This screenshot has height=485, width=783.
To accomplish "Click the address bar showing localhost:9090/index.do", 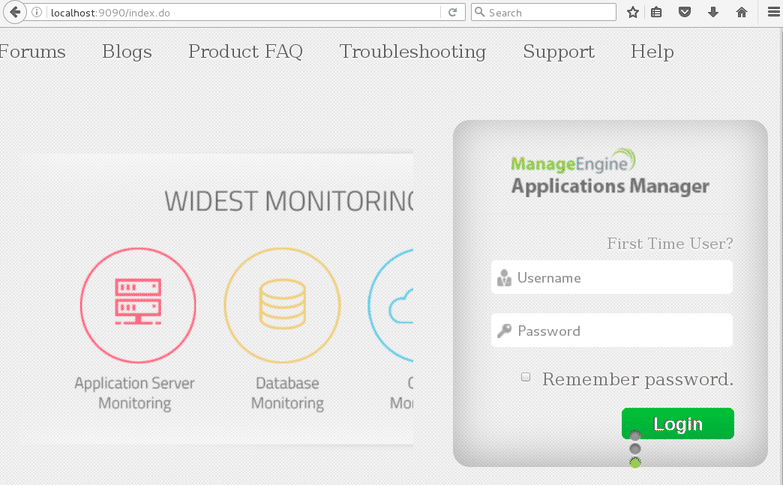I will [245, 12].
